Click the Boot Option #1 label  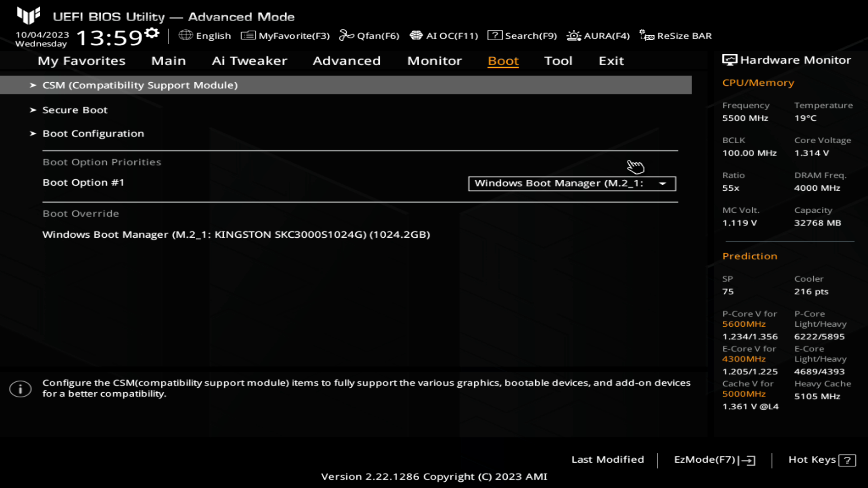point(83,183)
